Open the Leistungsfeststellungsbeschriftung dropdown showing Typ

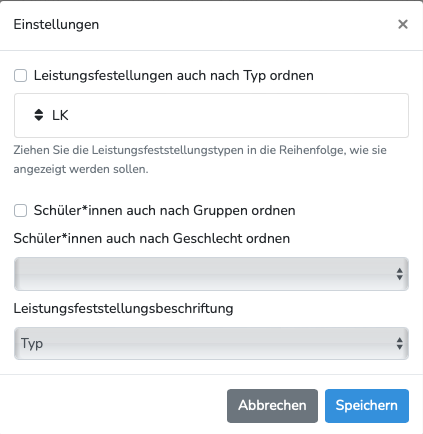211,344
